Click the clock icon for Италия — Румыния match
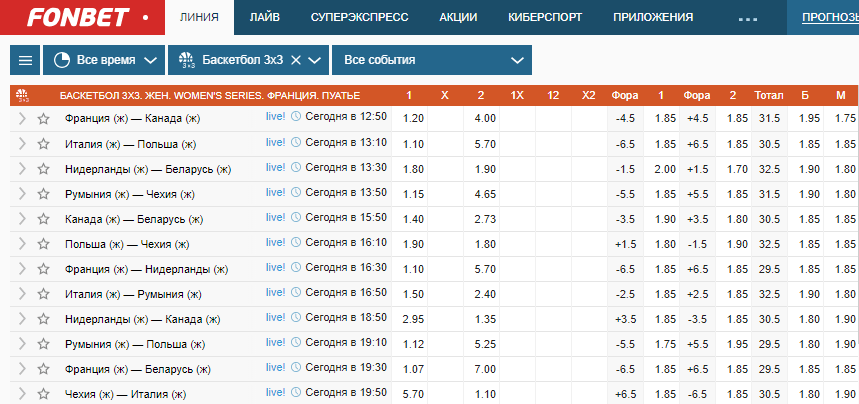 click(x=296, y=293)
